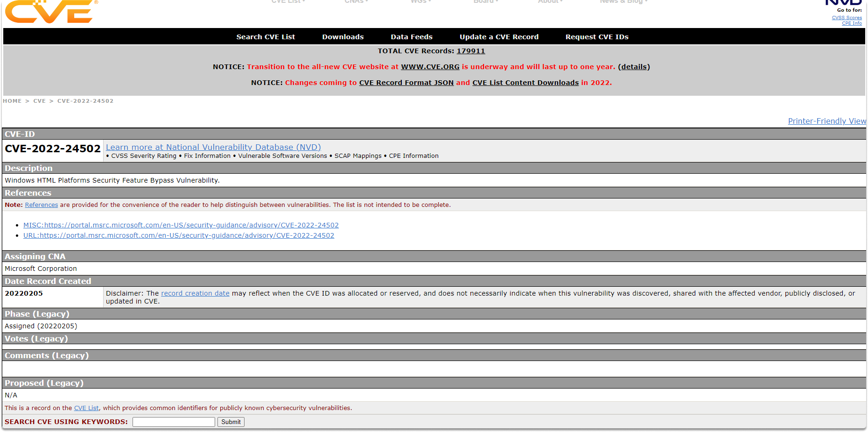Open Update a CVE Record

click(499, 37)
